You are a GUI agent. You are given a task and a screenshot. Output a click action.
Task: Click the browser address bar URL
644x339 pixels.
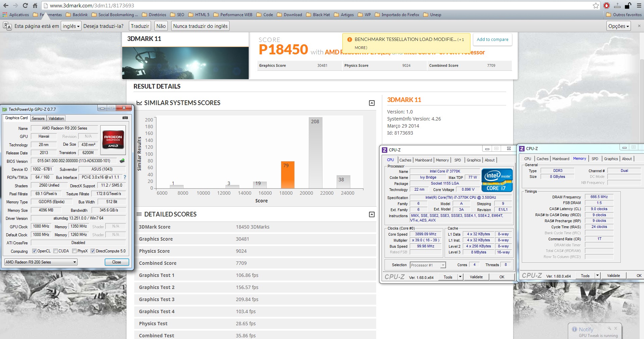92,5
